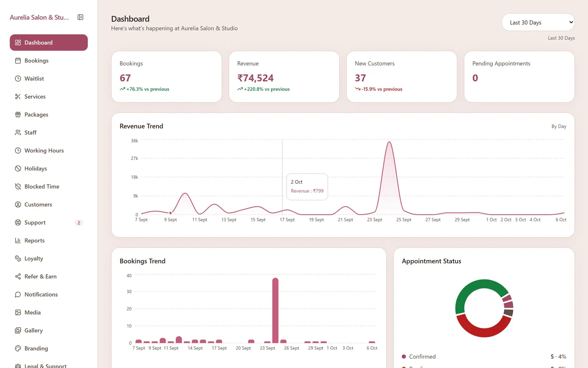This screenshot has height=368, width=588.
Task: Click the New Customers card showing 37
Action: pyautogui.click(x=402, y=77)
